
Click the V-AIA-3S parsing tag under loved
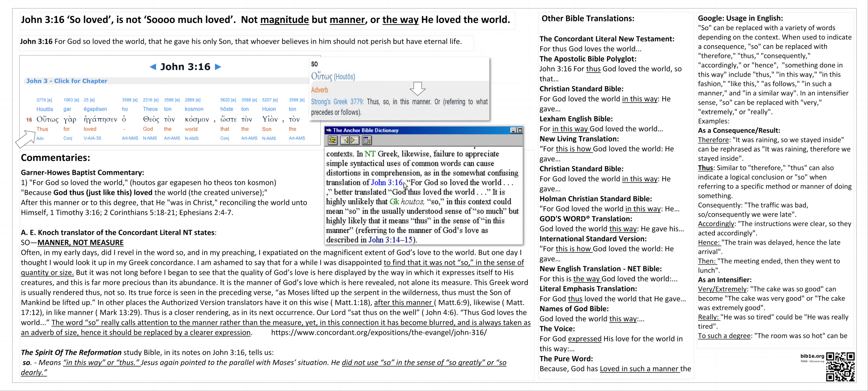(92, 138)
